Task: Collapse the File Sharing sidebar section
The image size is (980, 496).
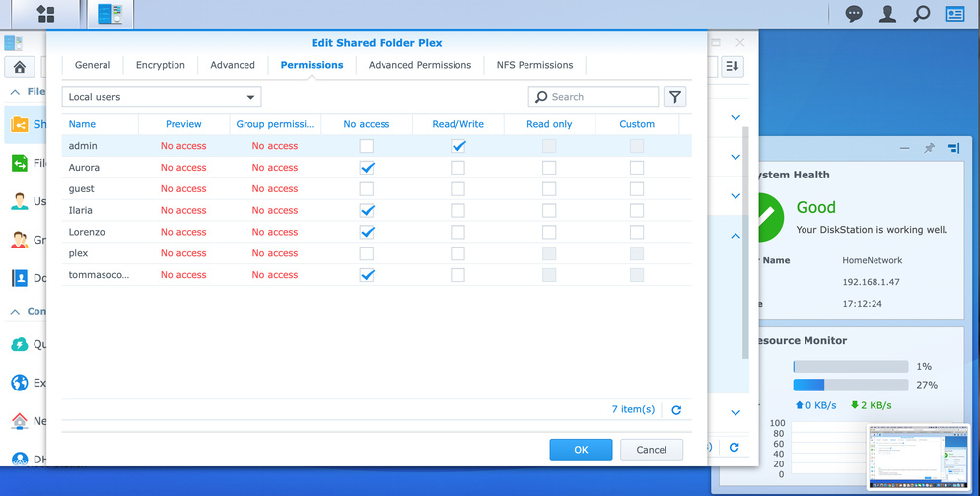Action: coord(15,92)
